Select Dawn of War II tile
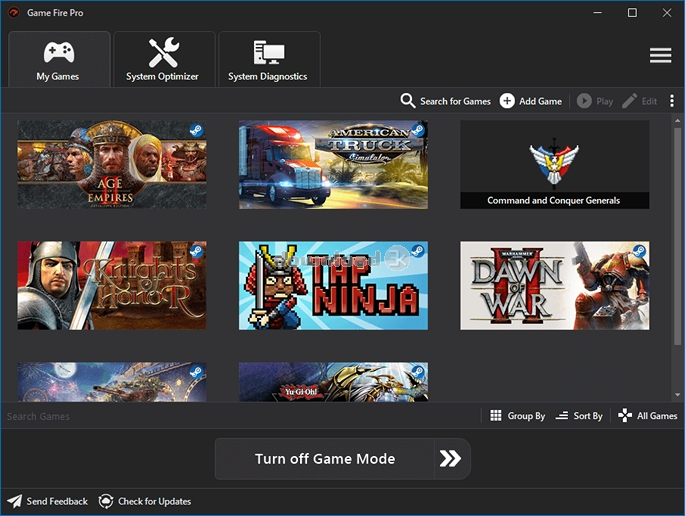This screenshot has height=516, width=685. click(554, 285)
